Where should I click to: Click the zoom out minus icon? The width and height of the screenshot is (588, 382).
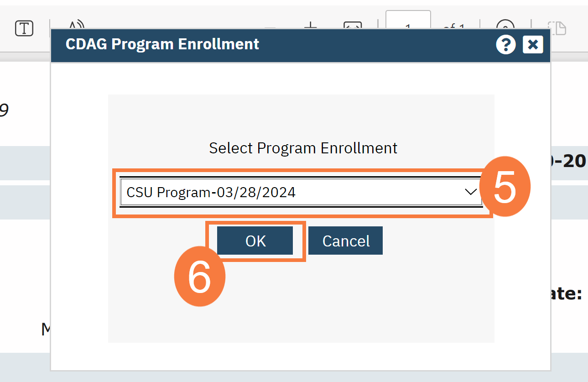coord(270,26)
